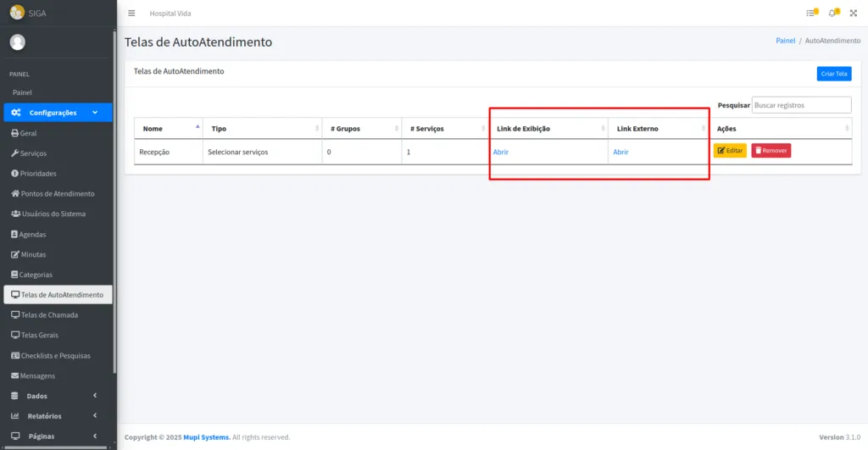This screenshot has width=868, height=450.
Task: Click the yellow Editar button for Recepção
Action: pos(729,151)
